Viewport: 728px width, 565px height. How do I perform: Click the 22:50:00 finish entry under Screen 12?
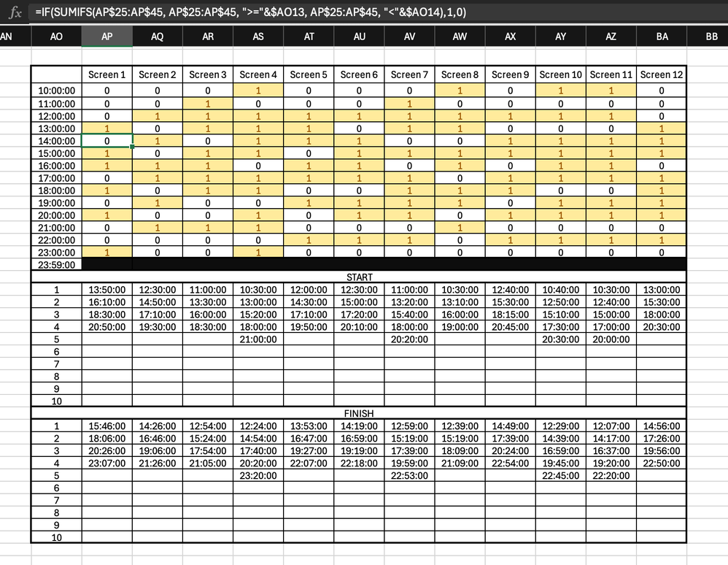[x=662, y=463]
